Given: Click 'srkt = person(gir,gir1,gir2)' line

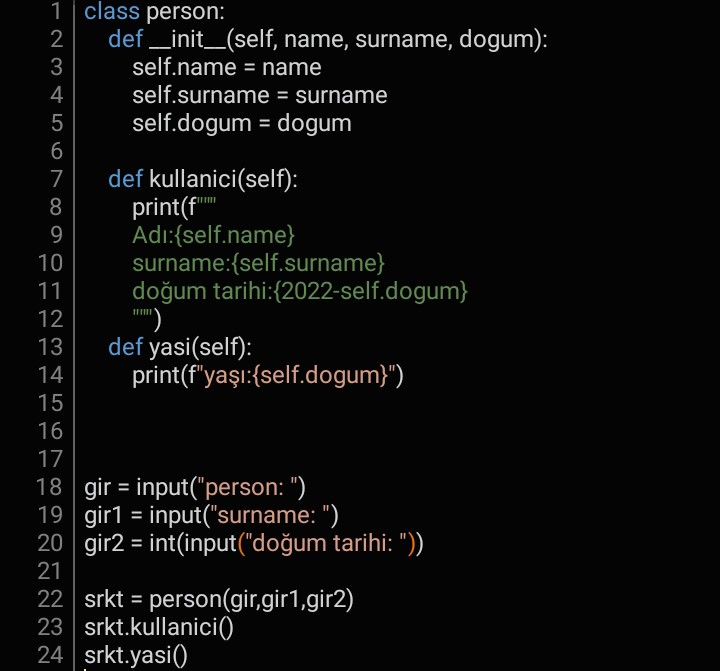Looking at the screenshot, I should [x=219, y=599].
